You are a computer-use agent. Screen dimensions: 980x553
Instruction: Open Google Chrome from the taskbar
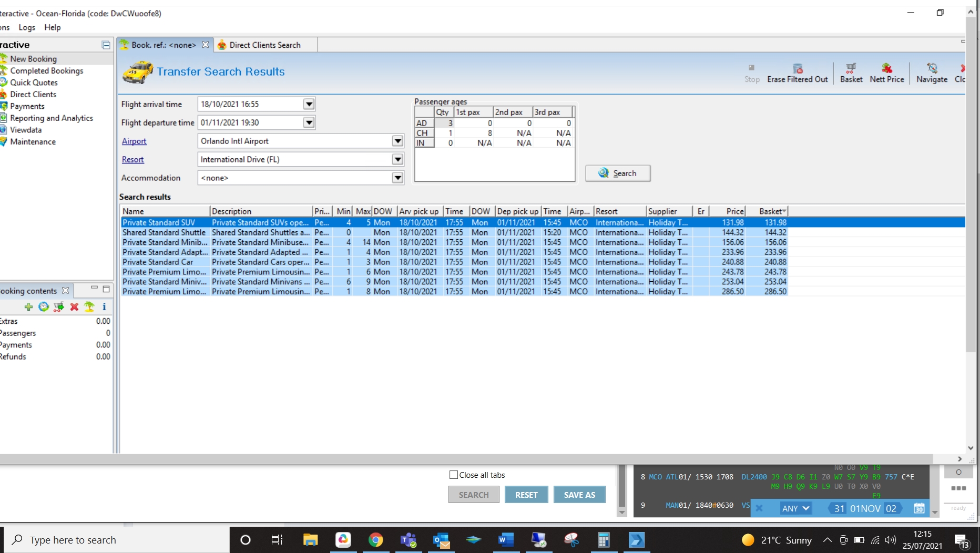(x=375, y=540)
